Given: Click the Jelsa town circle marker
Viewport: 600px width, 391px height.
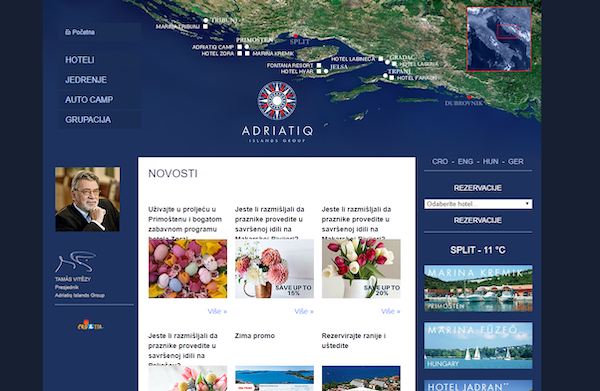Looking at the screenshot, I should (x=326, y=71).
